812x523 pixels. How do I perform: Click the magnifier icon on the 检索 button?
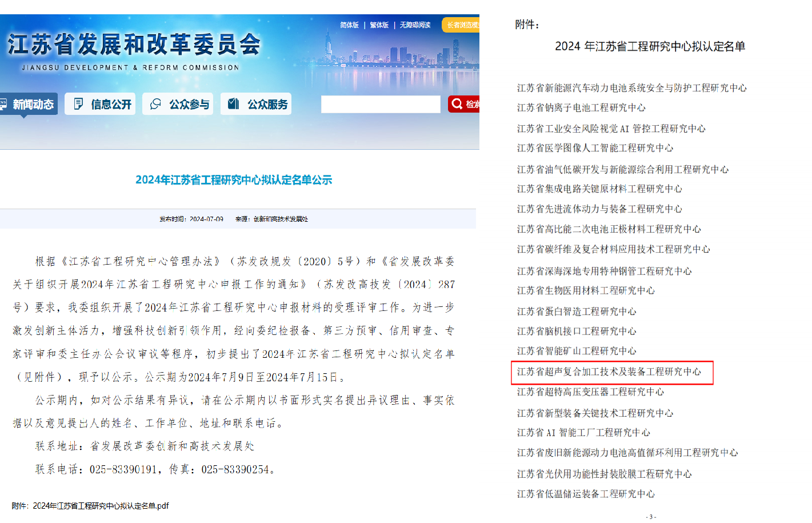click(x=457, y=103)
